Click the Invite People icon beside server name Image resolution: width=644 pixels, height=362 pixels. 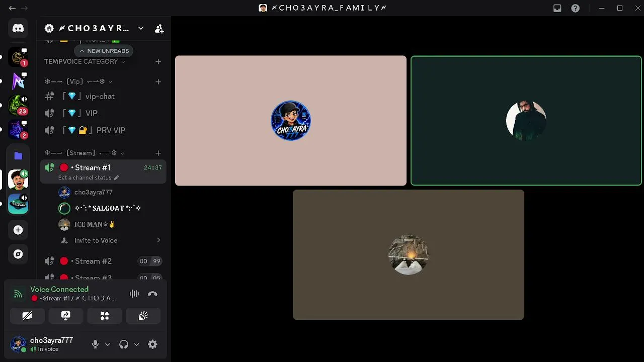[x=159, y=29]
